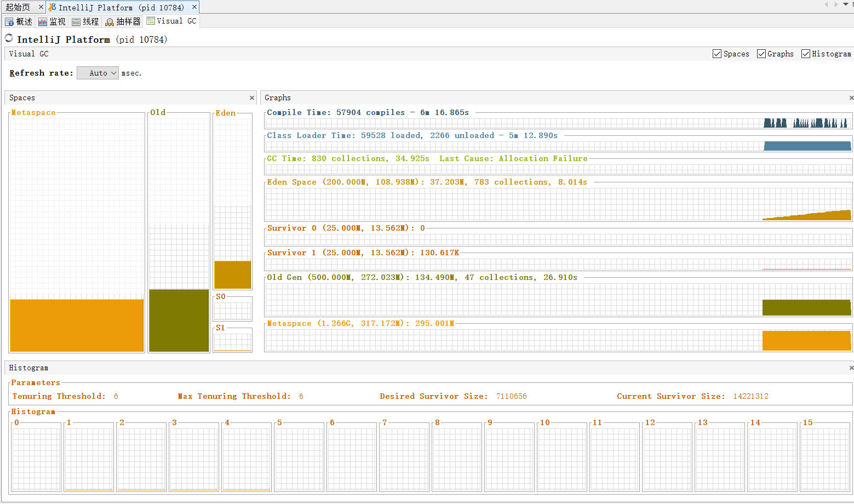This screenshot has width=854, height=504.
Task: Close the 起始页 tab
Action: (x=41, y=7)
